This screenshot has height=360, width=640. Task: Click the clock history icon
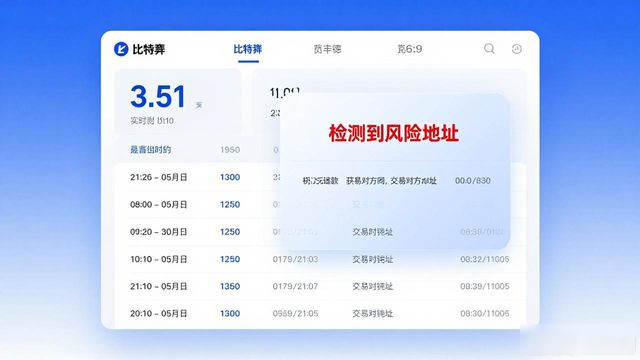tap(517, 49)
